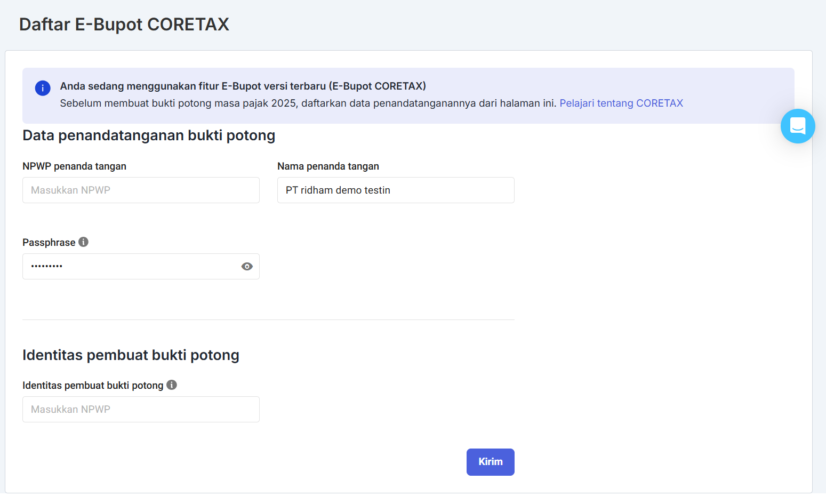Click the Data penandatanganan bukti potong heading
This screenshot has height=504, width=826.
[x=149, y=135]
